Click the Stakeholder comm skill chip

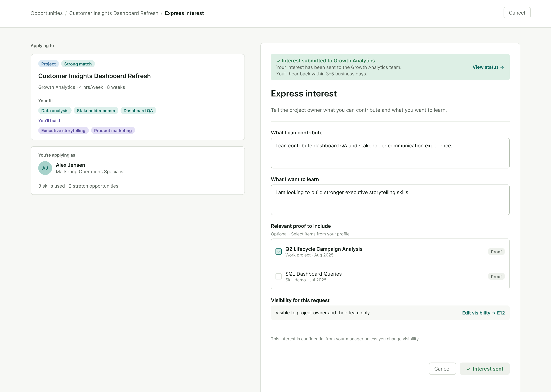click(96, 111)
